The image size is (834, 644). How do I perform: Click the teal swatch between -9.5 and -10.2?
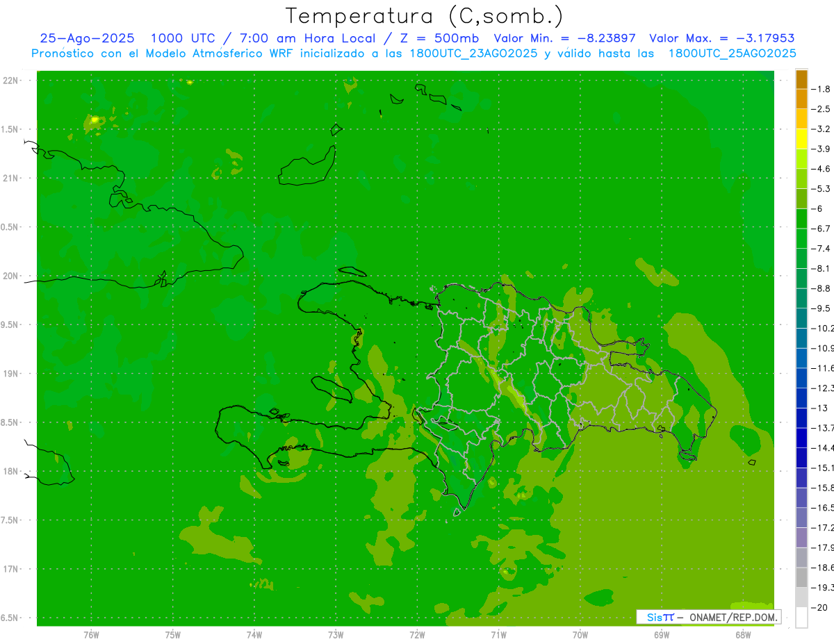point(801,318)
